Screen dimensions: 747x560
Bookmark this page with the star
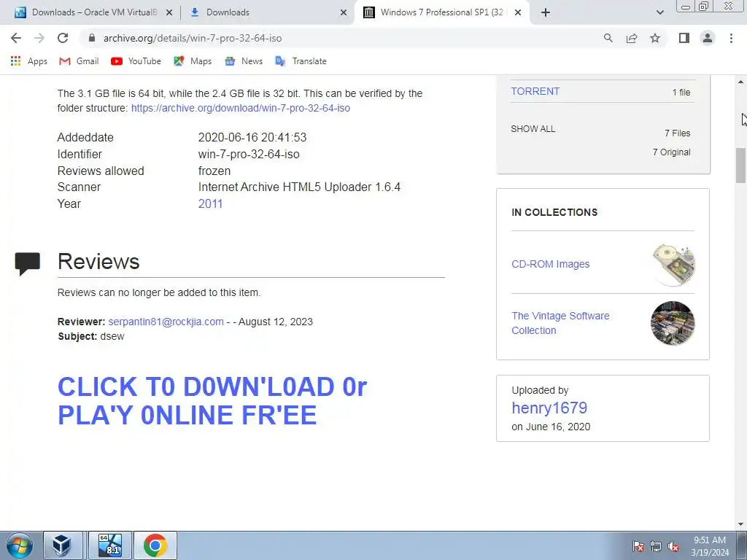pos(655,38)
